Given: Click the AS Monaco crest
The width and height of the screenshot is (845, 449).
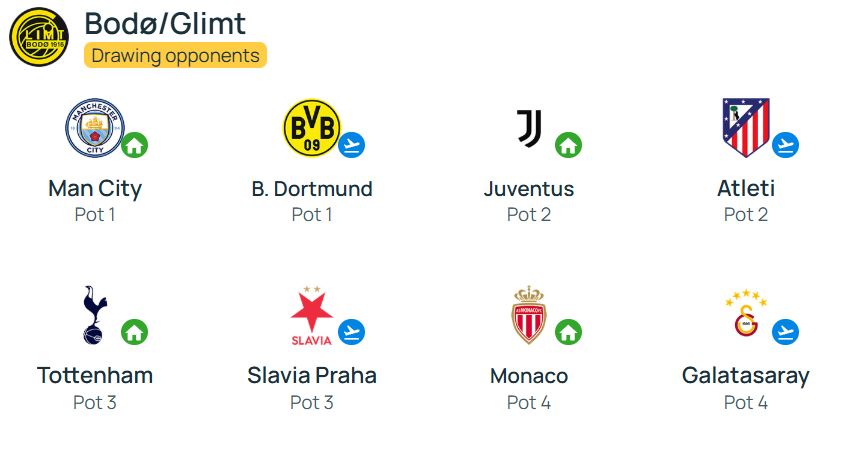Looking at the screenshot, I should (529, 315).
